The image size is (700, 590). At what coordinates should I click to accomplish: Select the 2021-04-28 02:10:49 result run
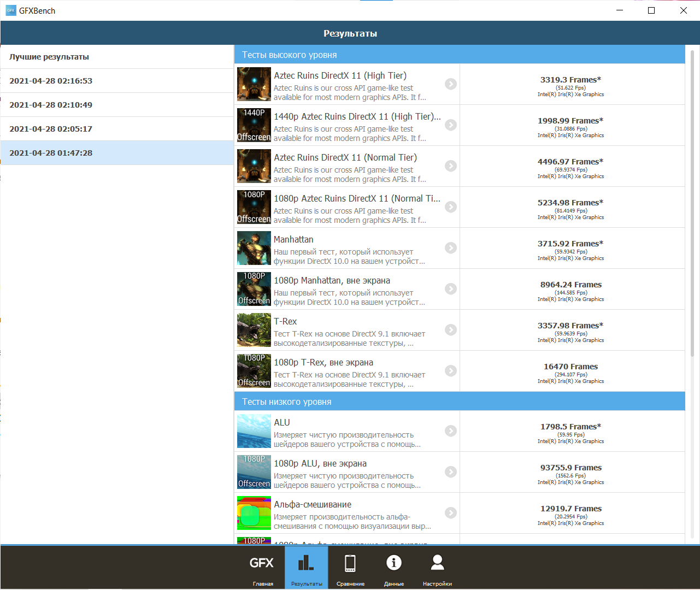(117, 105)
